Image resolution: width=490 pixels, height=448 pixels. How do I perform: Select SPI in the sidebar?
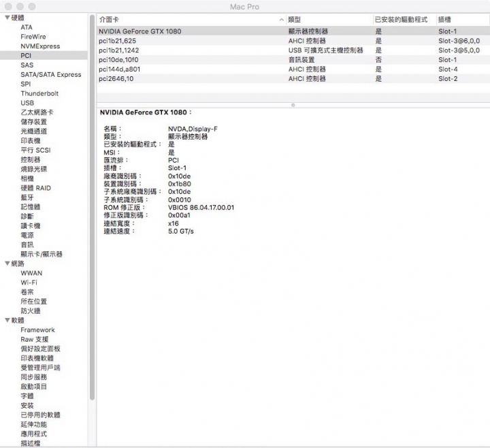[x=26, y=84]
